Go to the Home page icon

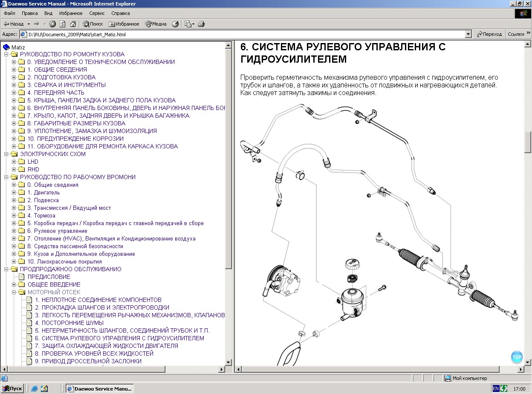coord(73,24)
